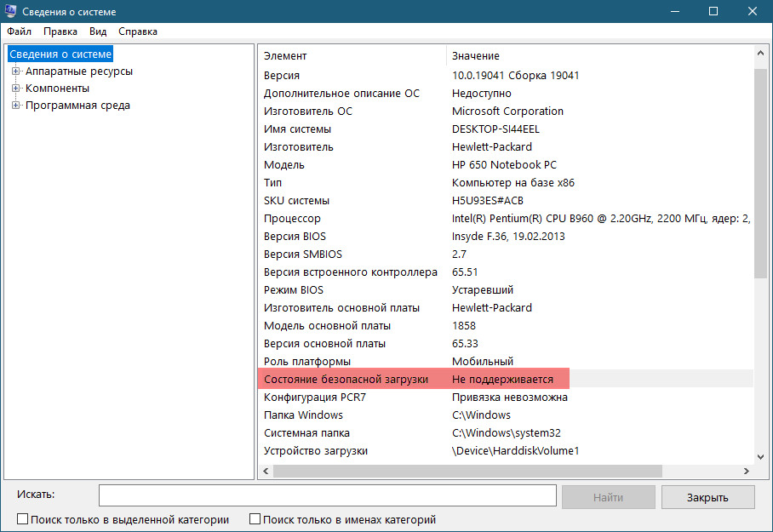Select the Версия SMBIOS row
Image resolution: width=773 pixels, height=532 pixels.
pos(506,254)
